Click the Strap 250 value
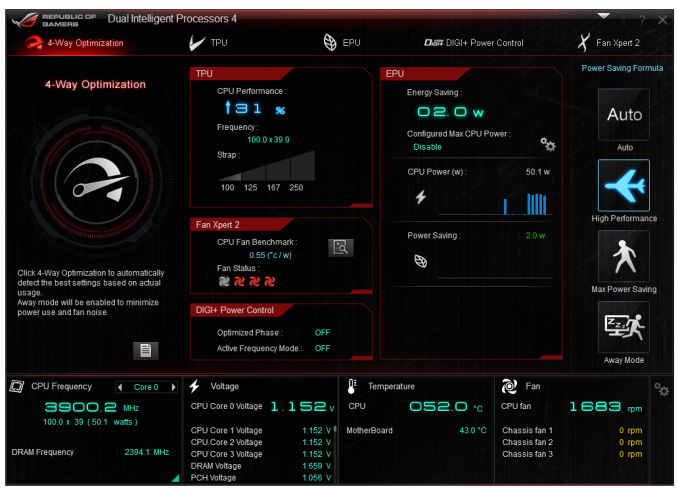The height and width of the screenshot is (491, 678). point(296,188)
